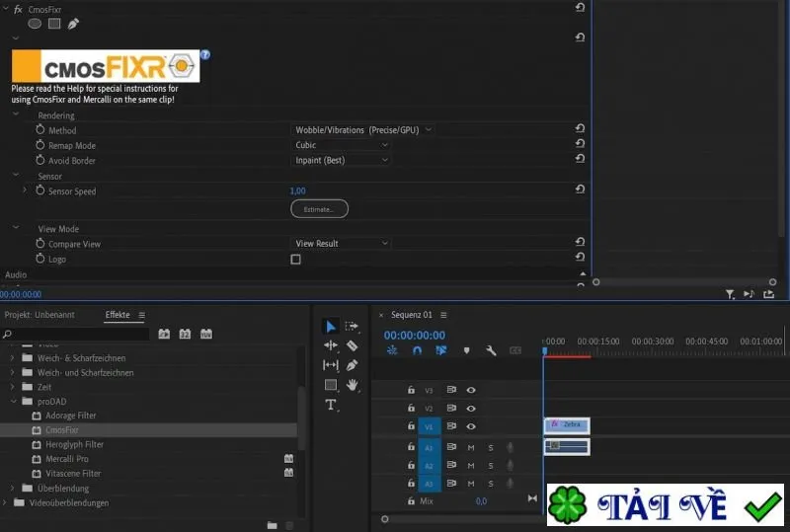Open the Avoid Border Inpaint dropdown
Image resolution: width=790 pixels, height=532 pixels.
point(341,160)
